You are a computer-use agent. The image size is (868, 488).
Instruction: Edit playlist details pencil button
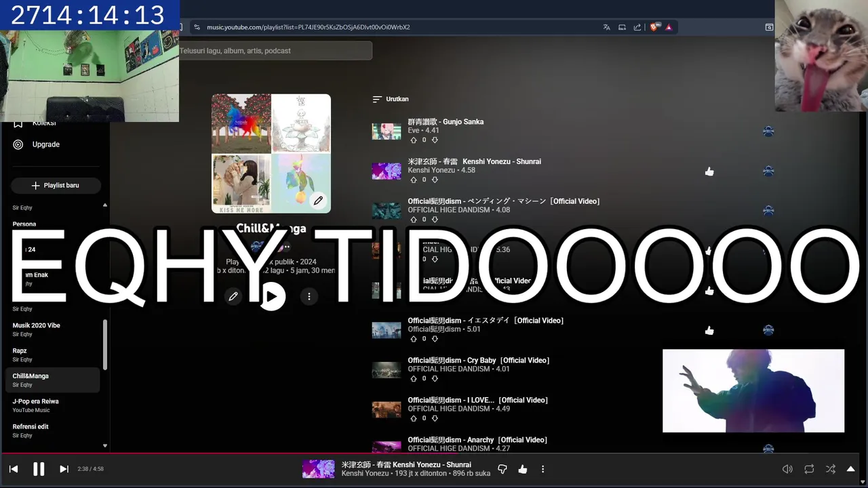pyautogui.click(x=233, y=296)
